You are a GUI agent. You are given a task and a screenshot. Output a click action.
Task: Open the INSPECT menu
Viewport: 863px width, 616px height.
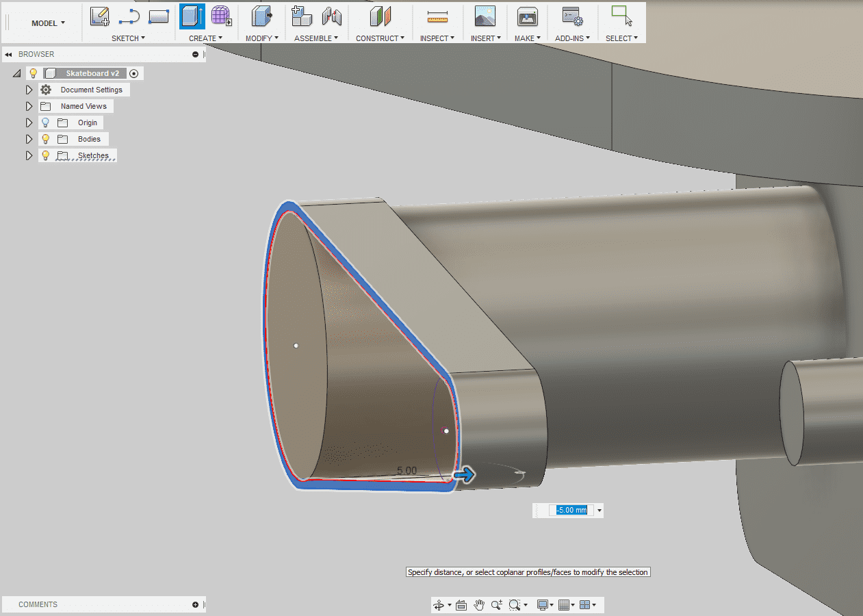point(437,38)
